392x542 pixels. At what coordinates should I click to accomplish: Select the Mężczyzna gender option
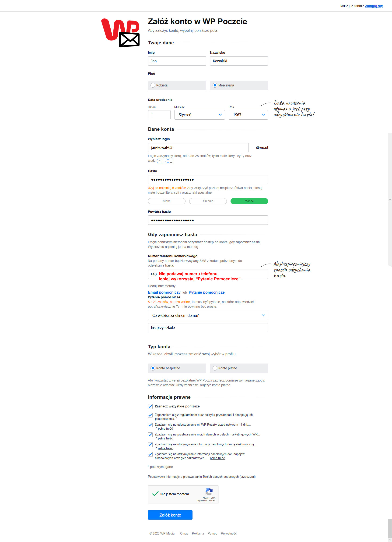point(239,85)
